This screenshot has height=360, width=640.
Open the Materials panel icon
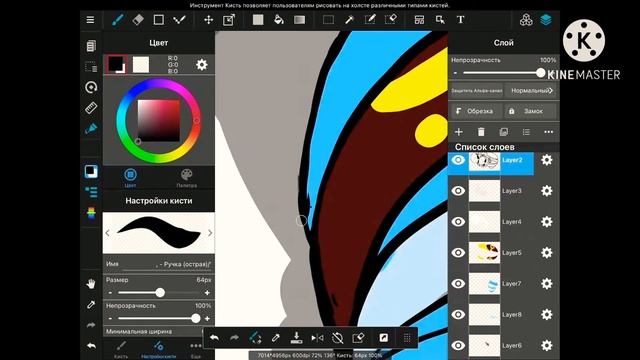point(526,20)
